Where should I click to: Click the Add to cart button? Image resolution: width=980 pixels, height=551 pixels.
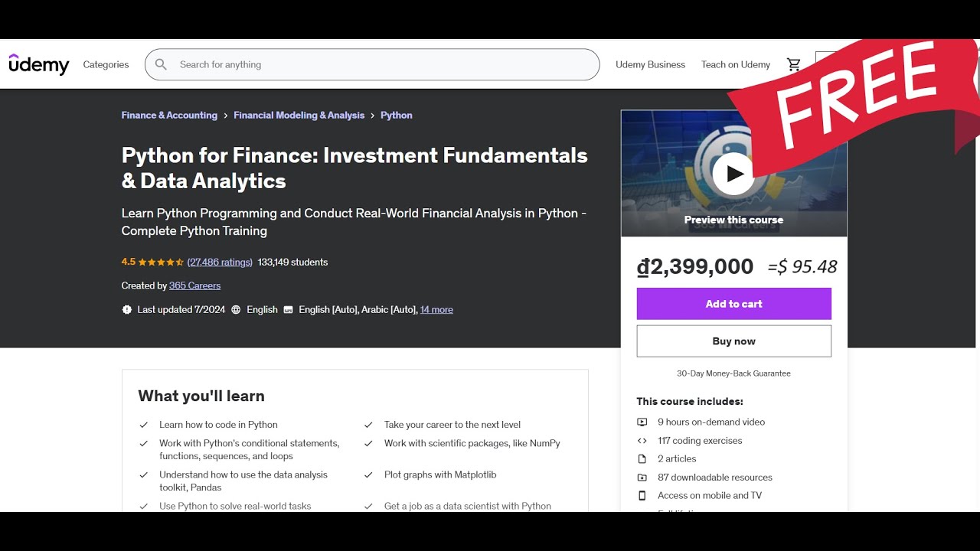(733, 304)
